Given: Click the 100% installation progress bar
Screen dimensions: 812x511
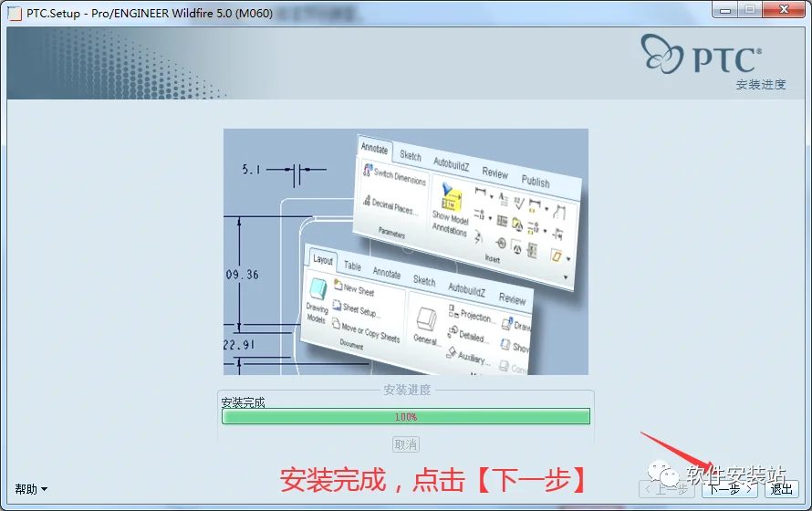Looking at the screenshot, I should pyautogui.click(x=405, y=416).
